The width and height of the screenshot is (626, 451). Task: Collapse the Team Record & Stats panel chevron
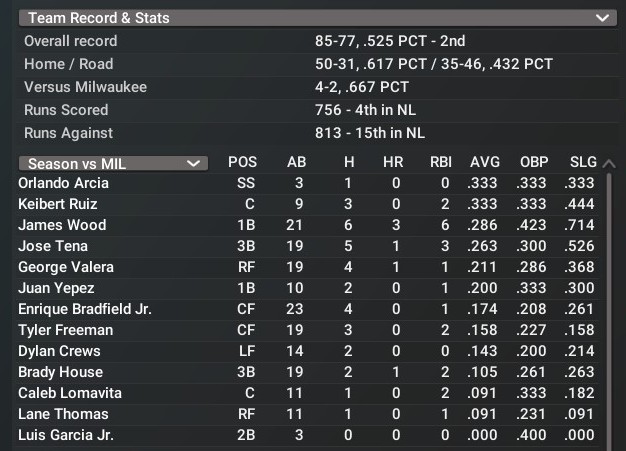click(601, 18)
